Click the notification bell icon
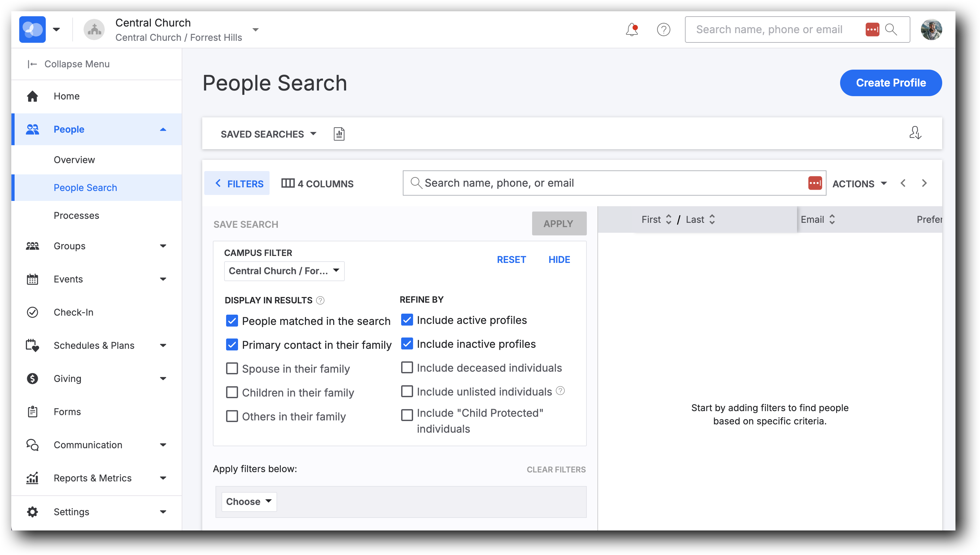This screenshot has width=980, height=555. click(632, 30)
